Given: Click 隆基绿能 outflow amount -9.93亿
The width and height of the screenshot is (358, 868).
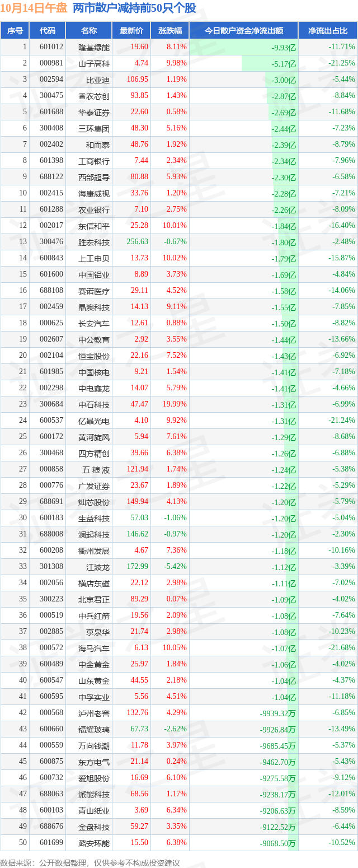Looking at the screenshot, I should pos(284,48).
